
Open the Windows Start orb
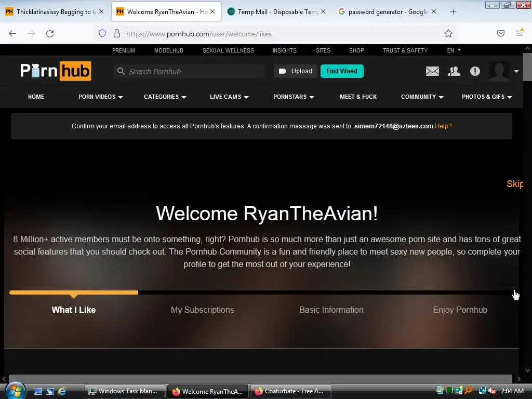[15, 390]
